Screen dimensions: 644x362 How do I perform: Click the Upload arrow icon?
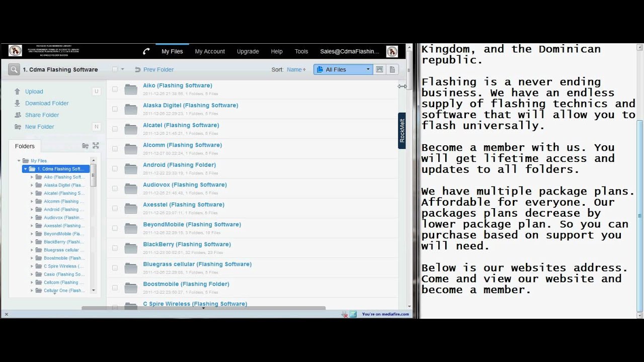18,92
